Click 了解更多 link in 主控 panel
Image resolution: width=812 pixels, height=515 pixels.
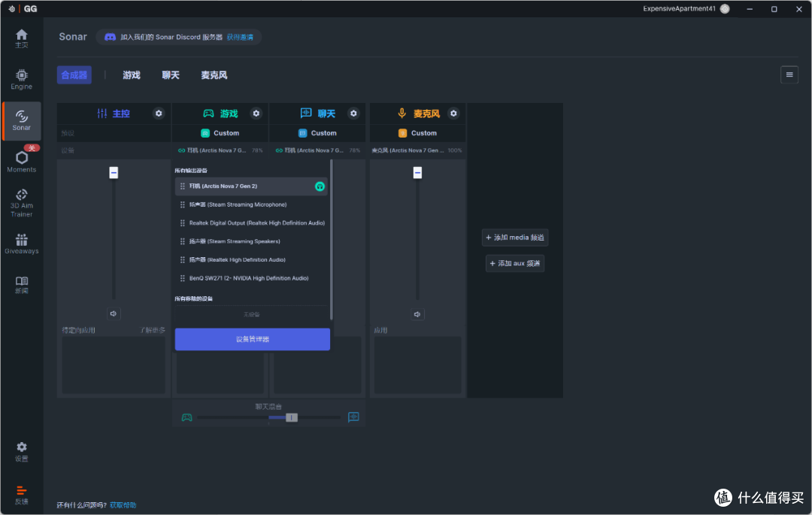pos(152,330)
